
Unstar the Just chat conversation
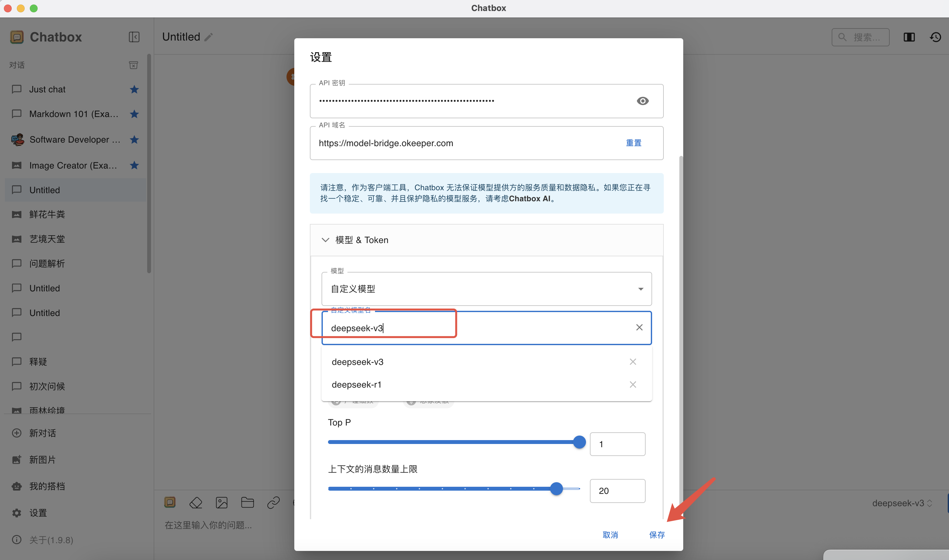click(x=134, y=89)
